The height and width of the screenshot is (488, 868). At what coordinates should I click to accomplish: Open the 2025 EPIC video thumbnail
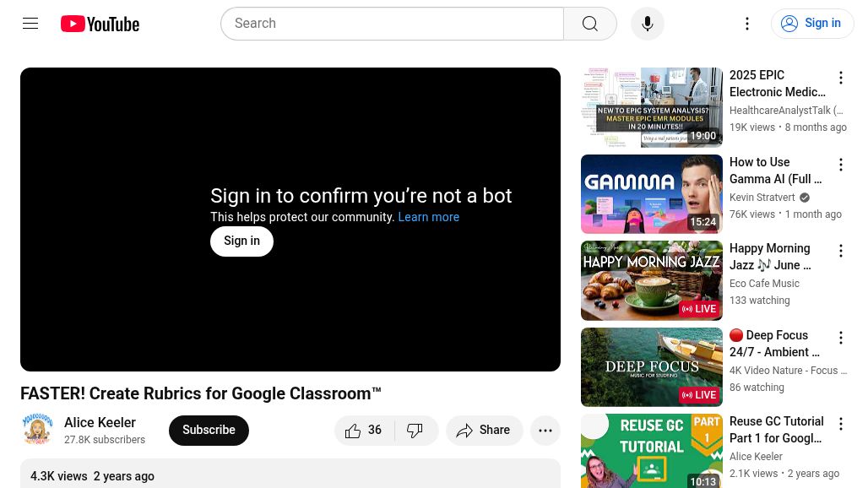pyautogui.click(x=652, y=107)
